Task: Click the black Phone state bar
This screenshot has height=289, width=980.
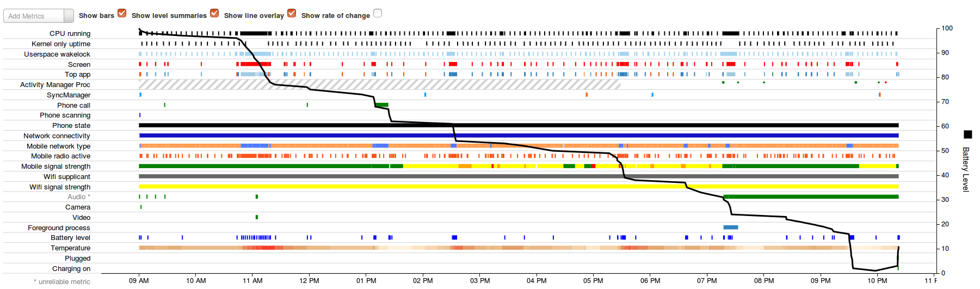Action: tap(519, 125)
